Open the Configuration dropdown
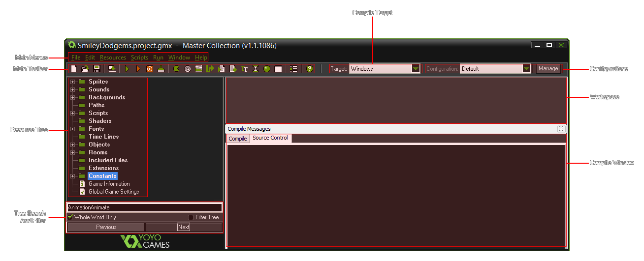 [526, 69]
